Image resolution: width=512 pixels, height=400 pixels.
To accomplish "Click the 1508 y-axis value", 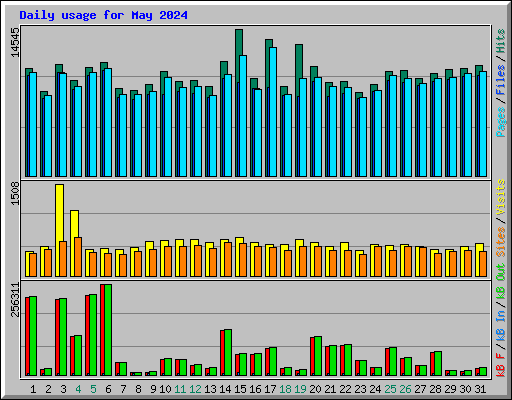I will pyautogui.click(x=15, y=193).
